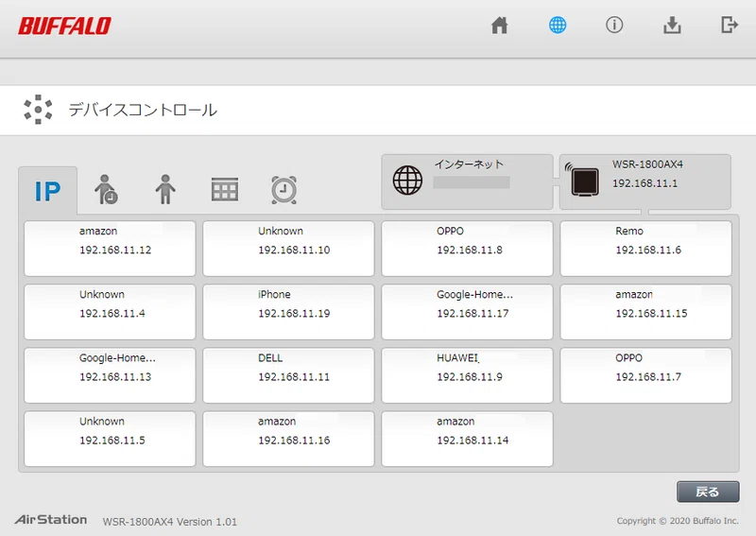Image resolution: width=756 pixels, height=536 pixels.
Task: Open the information circle icon
Action: [x=614, y=26]
